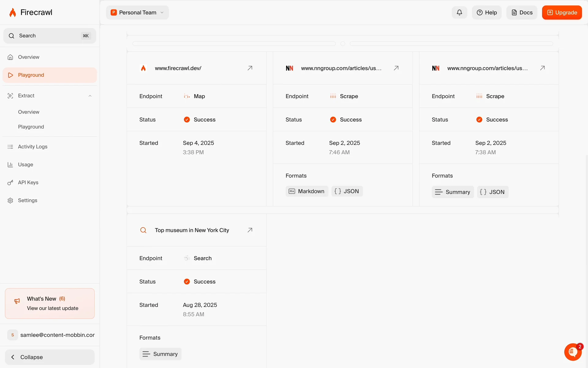Open the 7:38 AM nngroup scrape arrow
The image size is (588, 368).
click(542, 68)
